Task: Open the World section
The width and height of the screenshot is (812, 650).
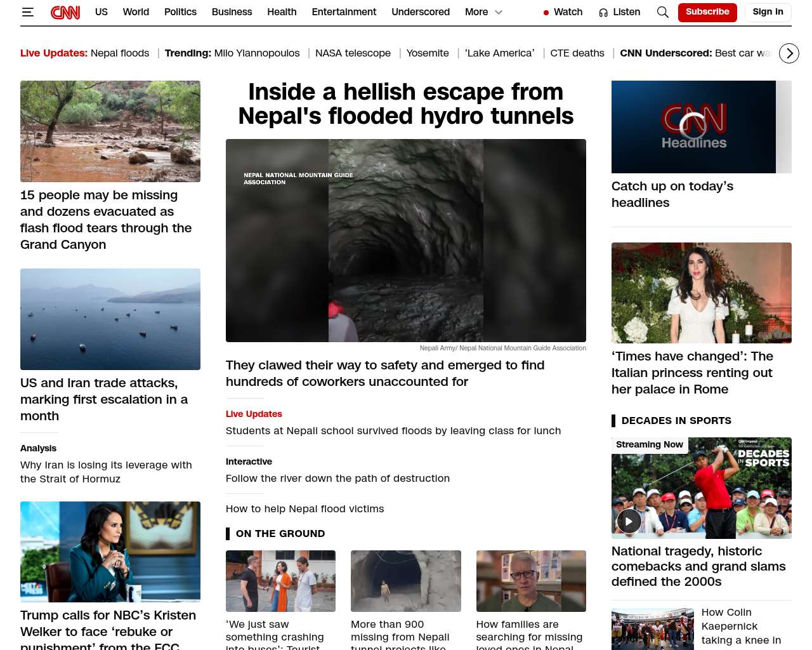Action: (x=136, y=12)
